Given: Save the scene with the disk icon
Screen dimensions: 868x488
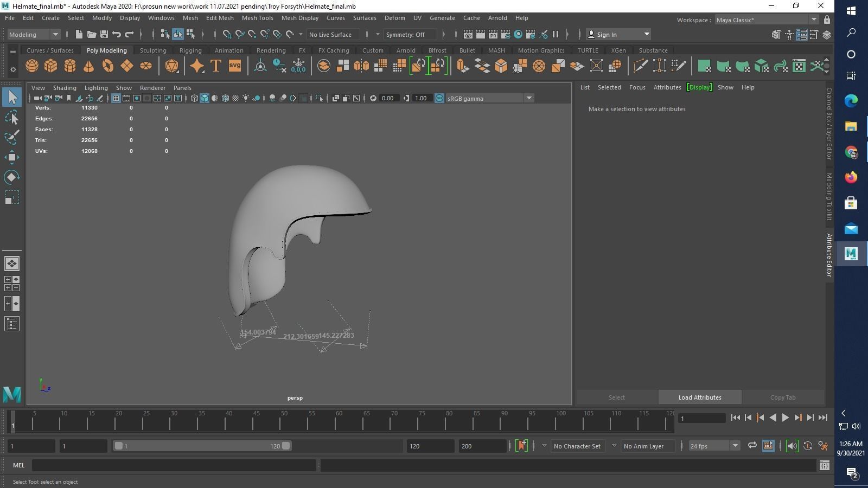Looking at the screenshot, I should point(104,34).
